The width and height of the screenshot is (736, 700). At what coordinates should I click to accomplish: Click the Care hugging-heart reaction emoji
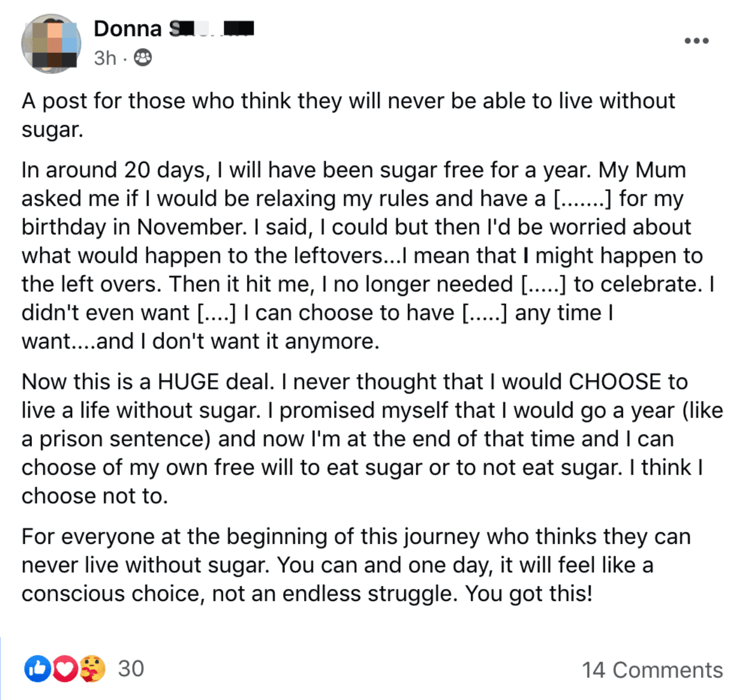pos(93,669)
